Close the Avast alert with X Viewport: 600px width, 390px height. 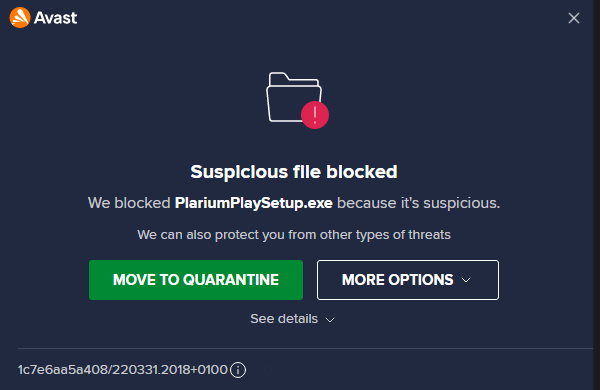point(574,18)
